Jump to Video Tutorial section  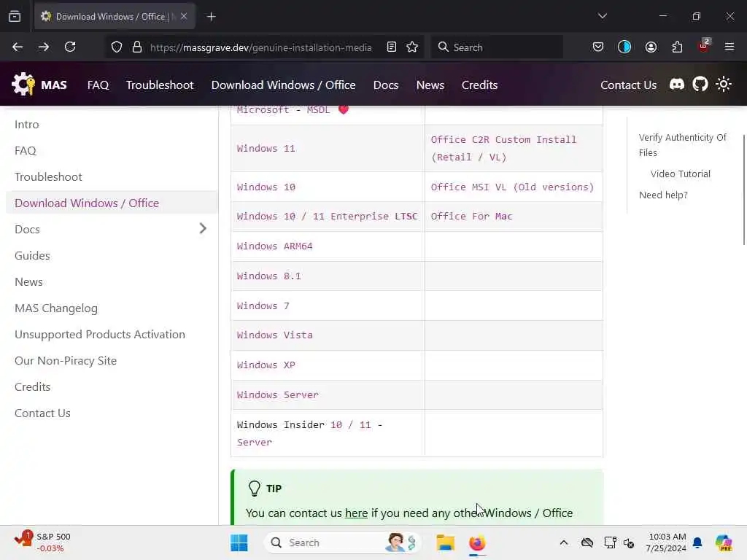point(680,174)
